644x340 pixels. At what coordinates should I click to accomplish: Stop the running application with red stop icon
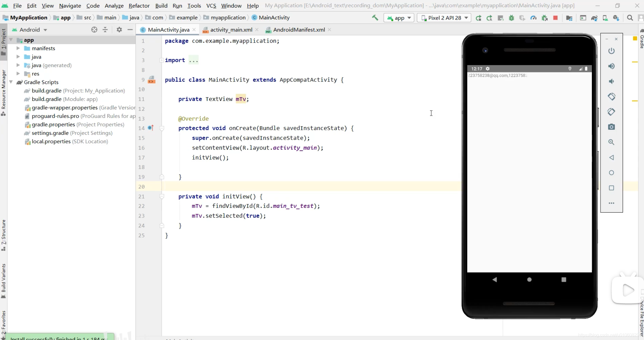click(x=555, y=18)
